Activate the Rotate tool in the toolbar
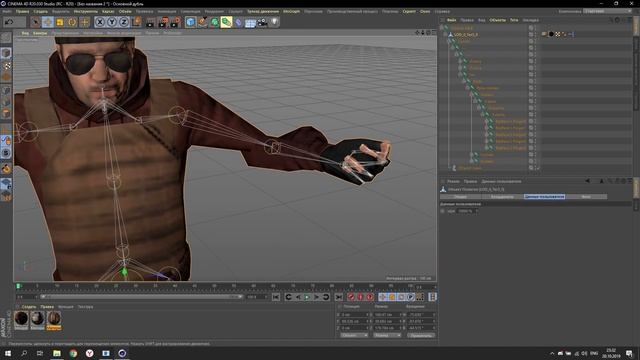Screen dimensions: 640x360 coord(72,22)
